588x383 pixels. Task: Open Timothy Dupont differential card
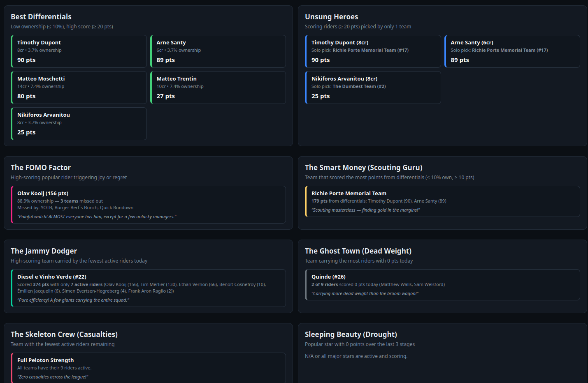click(x=79, y=51)
